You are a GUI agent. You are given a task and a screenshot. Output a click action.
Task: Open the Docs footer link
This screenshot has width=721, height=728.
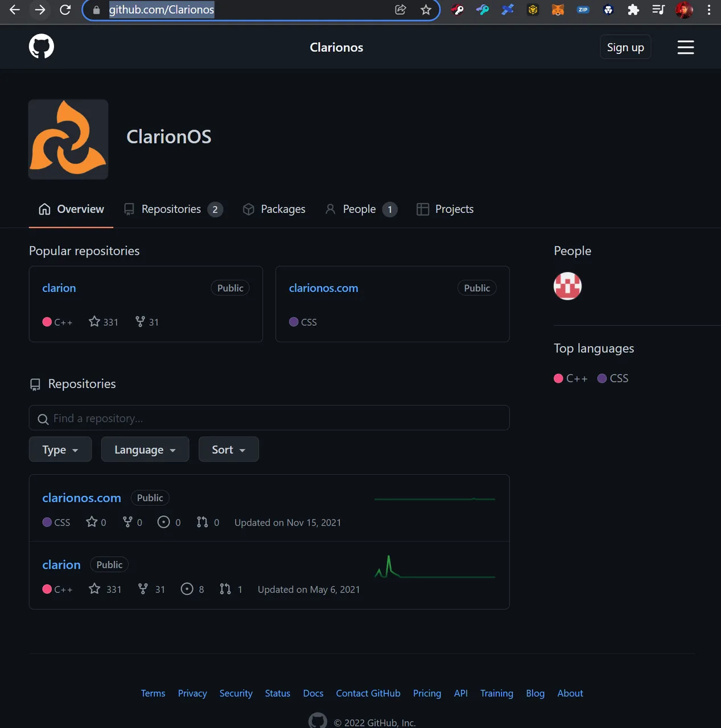(313, 693)
